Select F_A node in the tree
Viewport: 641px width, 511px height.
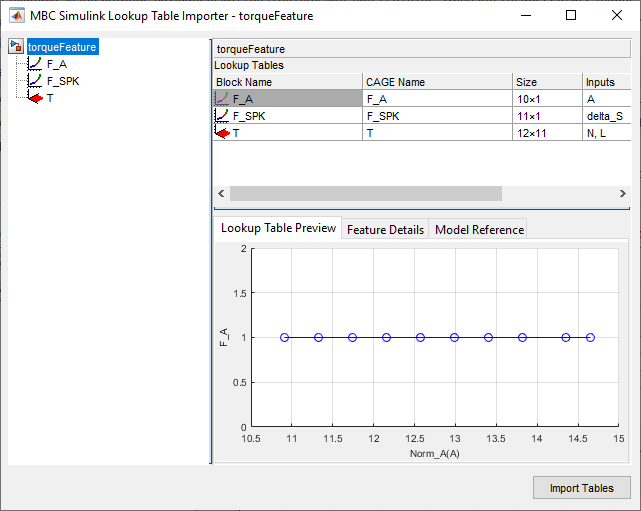coord(57,64)
